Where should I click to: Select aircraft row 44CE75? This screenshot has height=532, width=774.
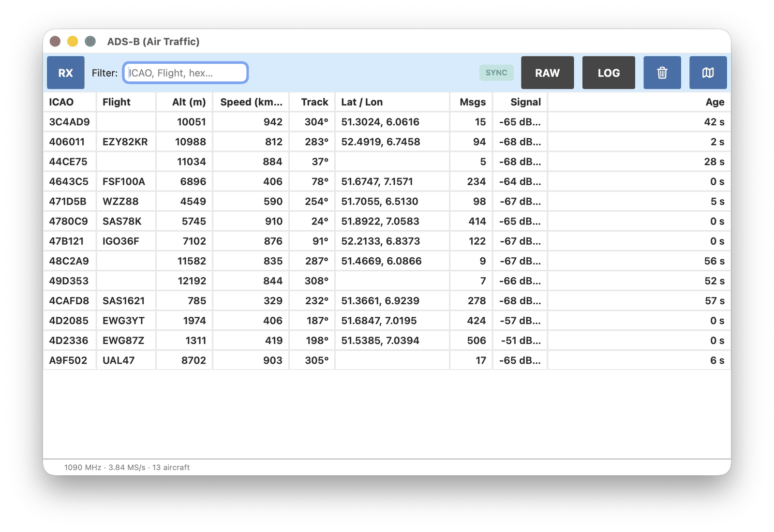(387, 162)
